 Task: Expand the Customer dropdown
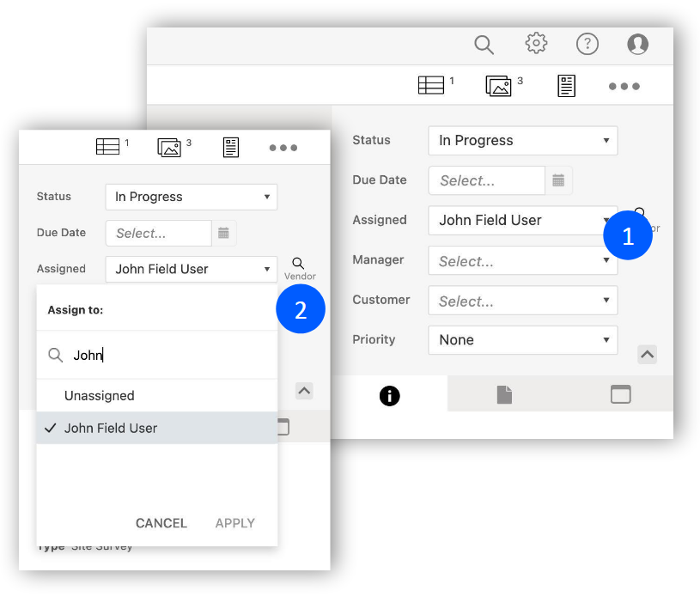pyautogui.click(x=522, y=301)
